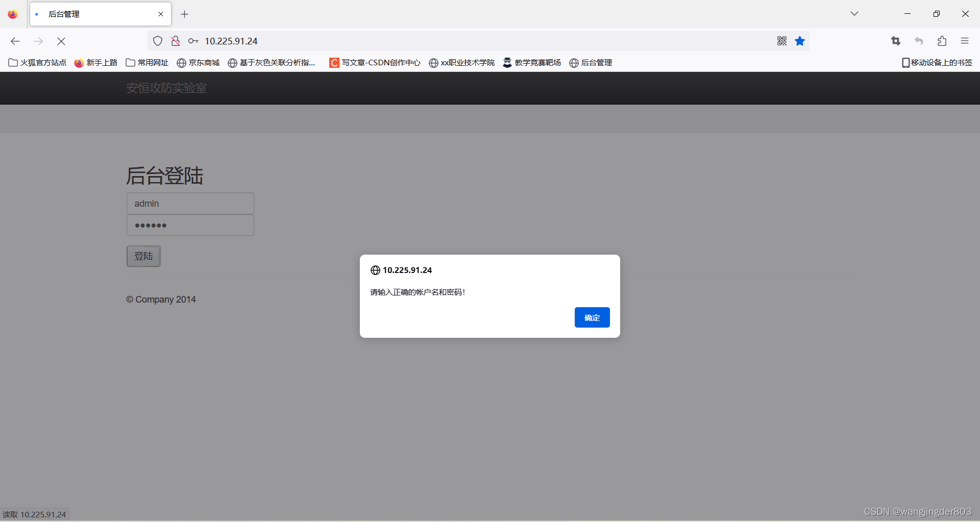Open the 京东商城 bookmark
This screenshot has height=522, width=980.
click(198, 63)
